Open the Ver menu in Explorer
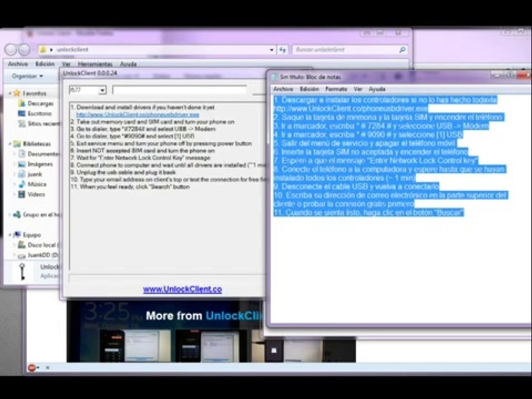Image resolution: width=532 pixels, height=399 pixels. coord(66,64)
